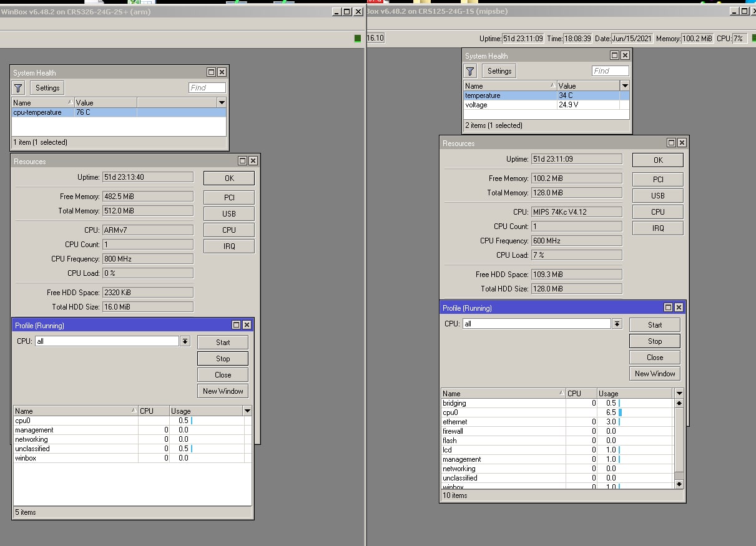
Task: Click New Window in right Profile window
Action: pos(655,374)
